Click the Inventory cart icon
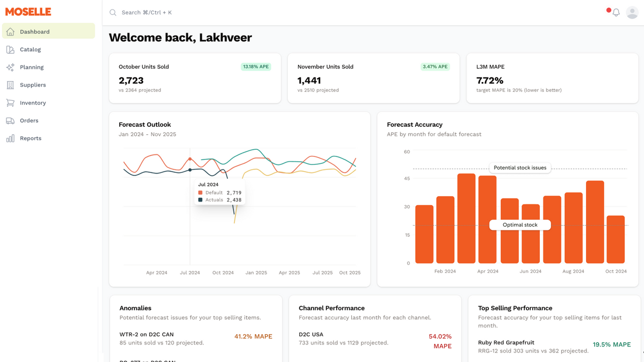644x362 pixels. [x=10, y=103]
